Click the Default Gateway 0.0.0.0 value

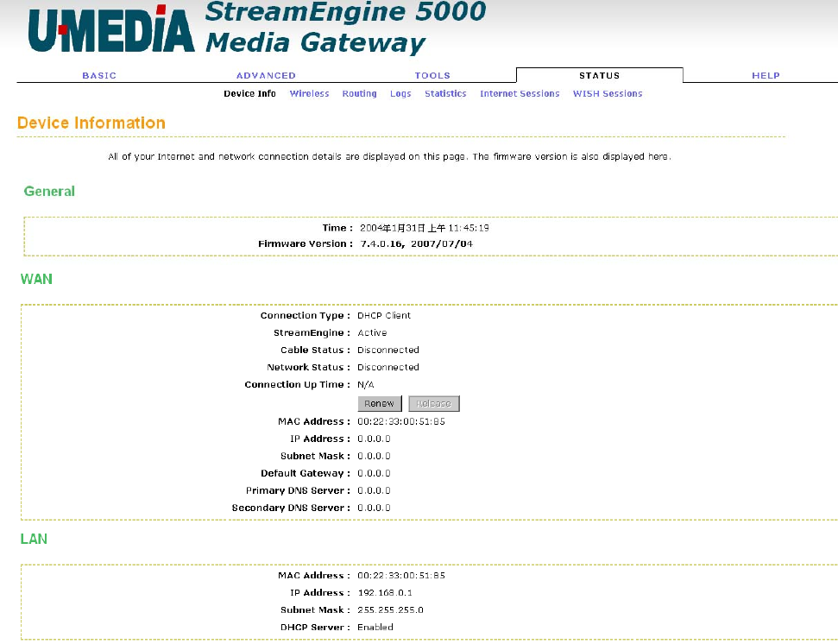coord(374,474)
